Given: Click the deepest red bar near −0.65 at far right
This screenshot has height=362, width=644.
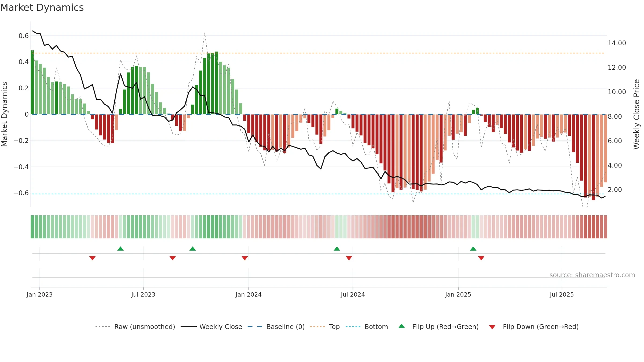Looking at the screenshot, I should [x=593, y=157].
